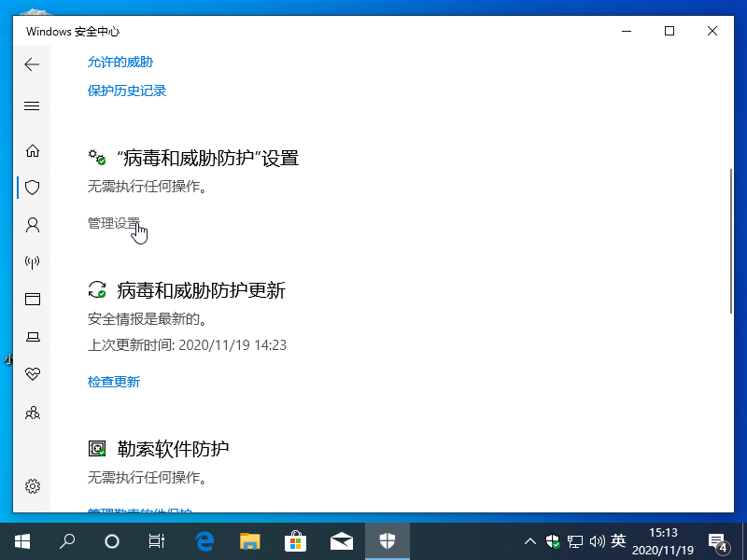Open account protection via the person icon
The height and width of the screenshot is (560, 747).
coord(32,224)
